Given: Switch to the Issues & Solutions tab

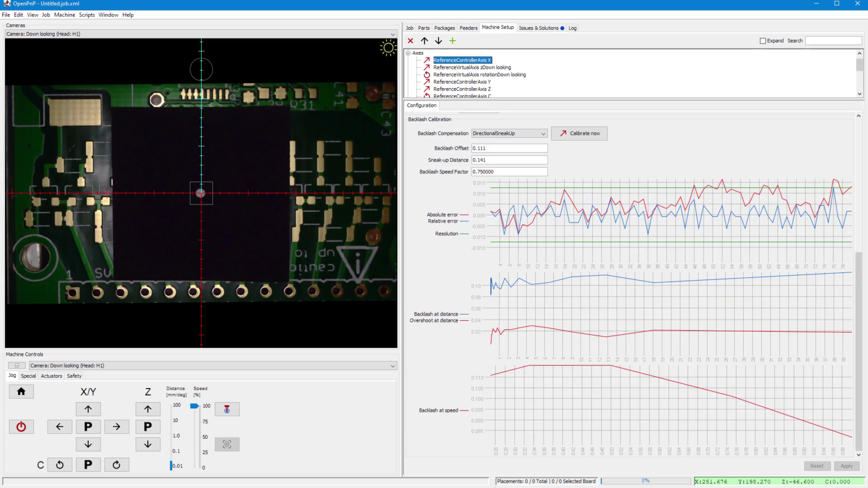Looking at the screenshot, I should click(x=540, y=28).
